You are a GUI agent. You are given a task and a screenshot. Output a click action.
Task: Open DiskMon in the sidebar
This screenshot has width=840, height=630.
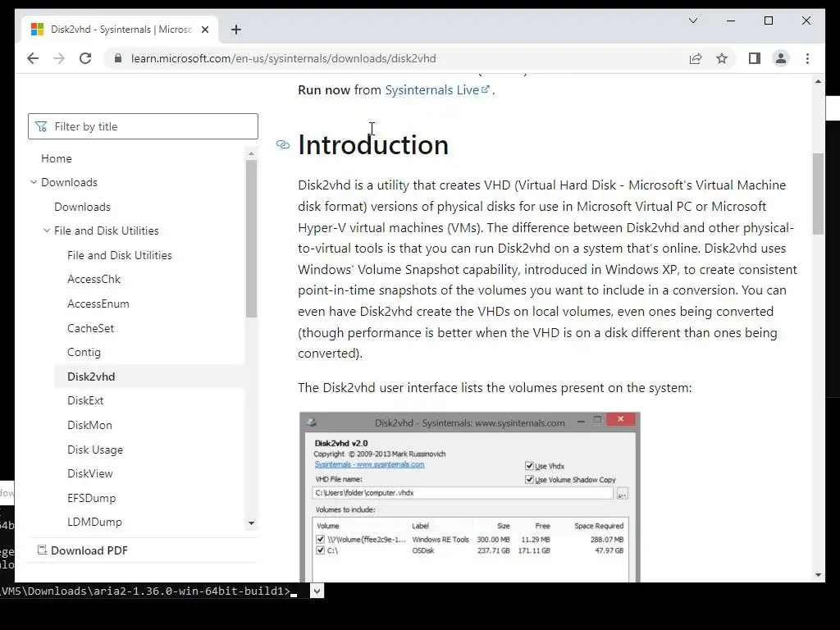pyautogui.click(x=89, y=425)
